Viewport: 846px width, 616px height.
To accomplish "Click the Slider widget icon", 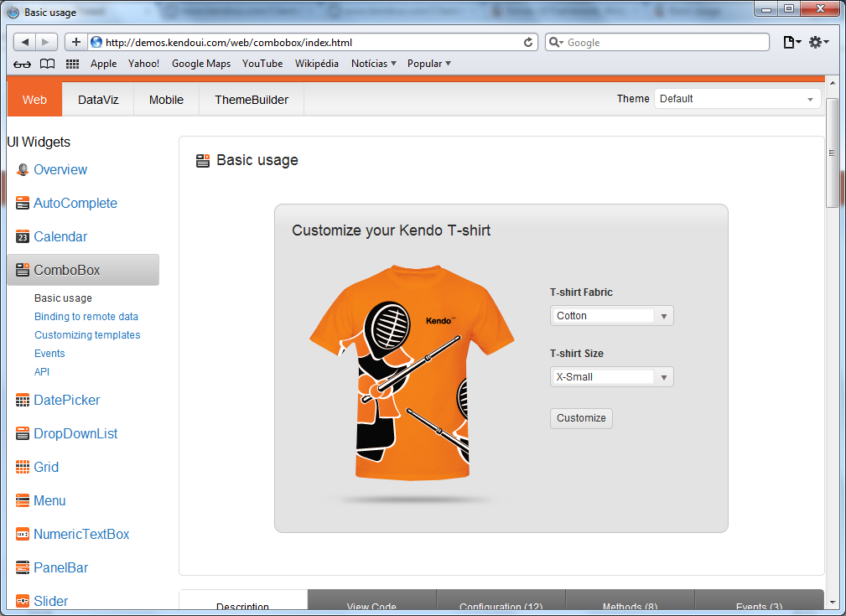I will coord(22,601).
